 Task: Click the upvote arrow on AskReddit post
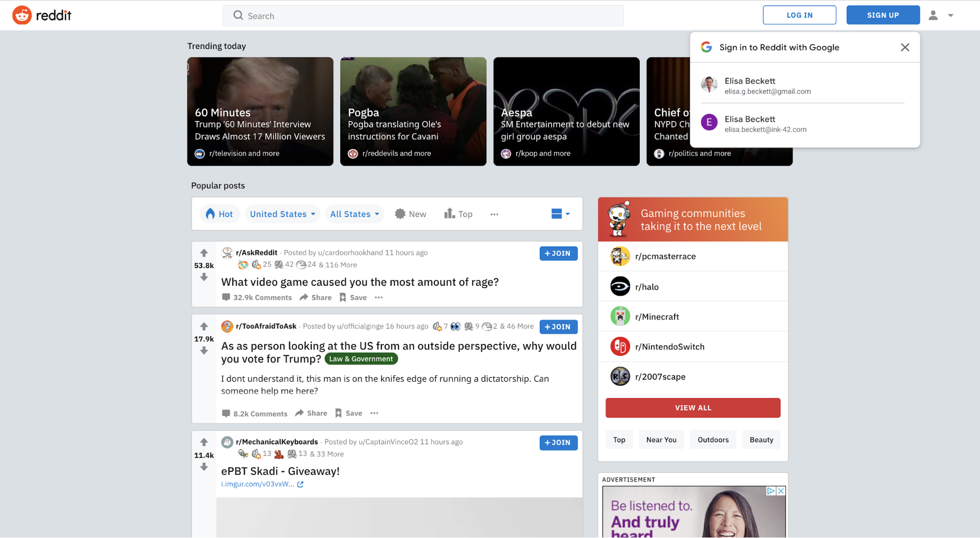click(x=203, y=253)
